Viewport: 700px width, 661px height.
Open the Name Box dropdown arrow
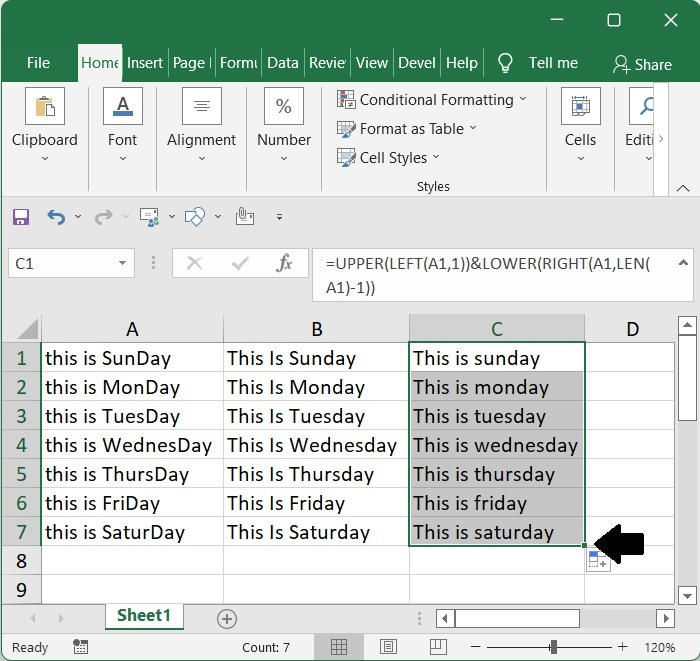(124, 264)
